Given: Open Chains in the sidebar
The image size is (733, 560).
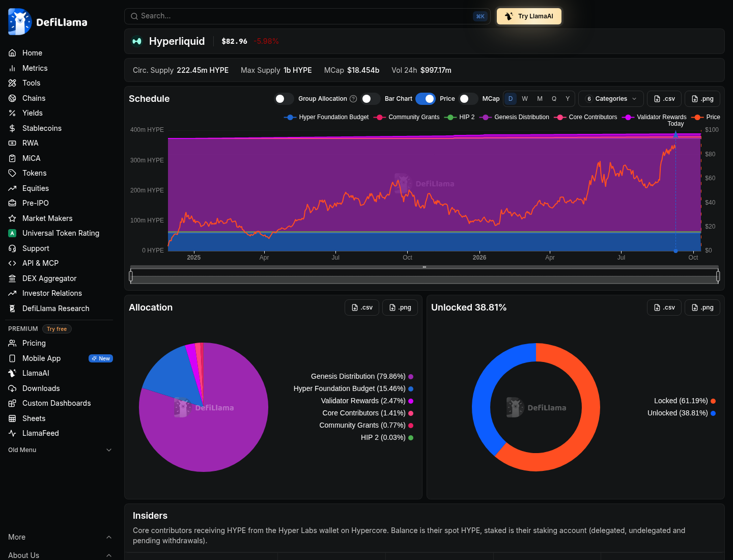Looking at the screenshot, I should (34, 98).
